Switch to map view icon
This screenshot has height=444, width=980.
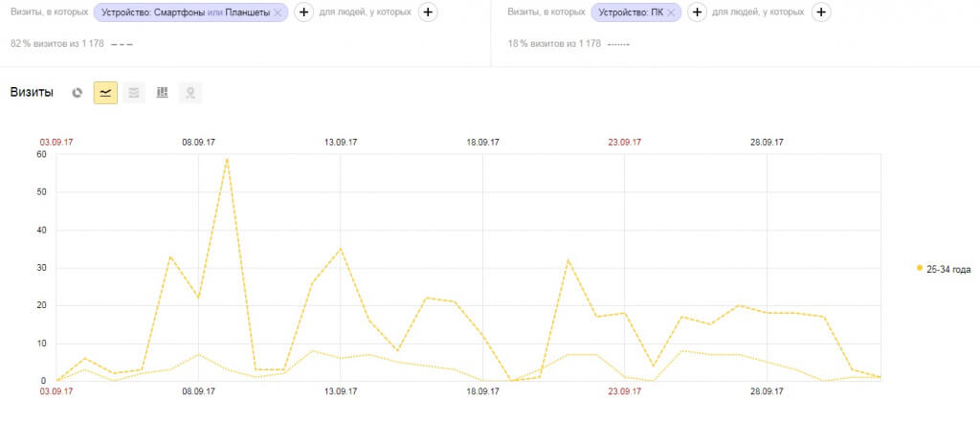click(190, 93)
